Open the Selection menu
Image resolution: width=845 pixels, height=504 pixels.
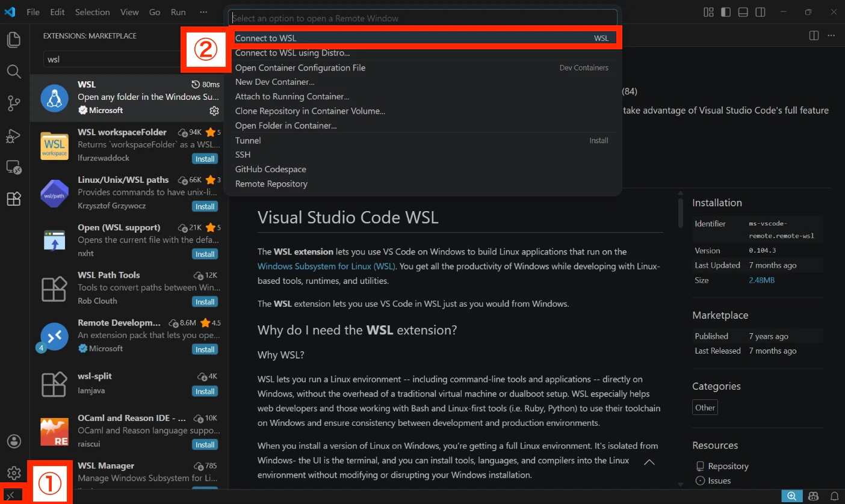(x=93, y=12)
